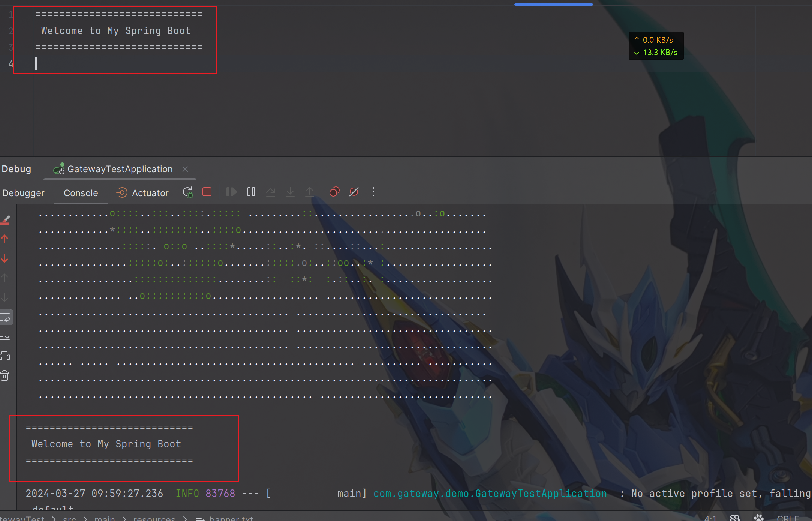Viewport: 812px width, 521px height.
Task: Click the Pause Program button
Action: 251,192
